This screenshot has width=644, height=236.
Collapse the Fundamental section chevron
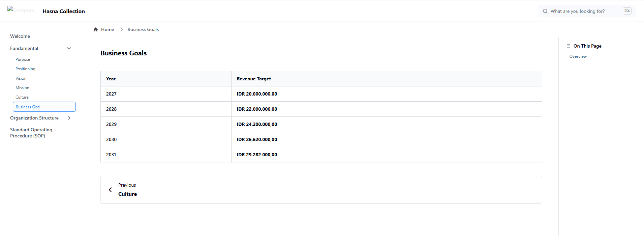(69, 48)
